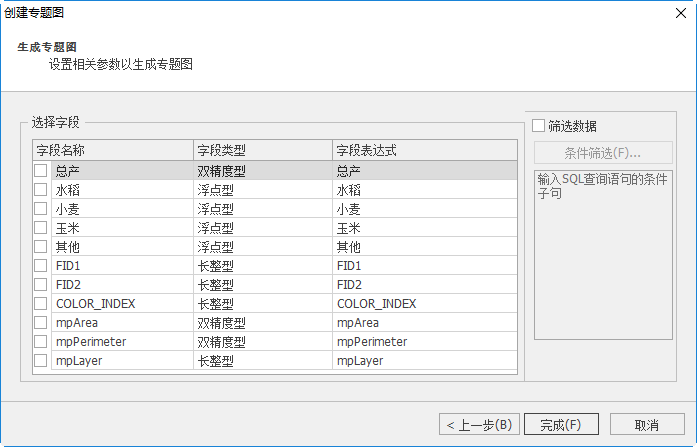The height and width of the screenshot is (447, 697).
Task: Select the mpPerimeter field checkbox
Action: point(41,342)
